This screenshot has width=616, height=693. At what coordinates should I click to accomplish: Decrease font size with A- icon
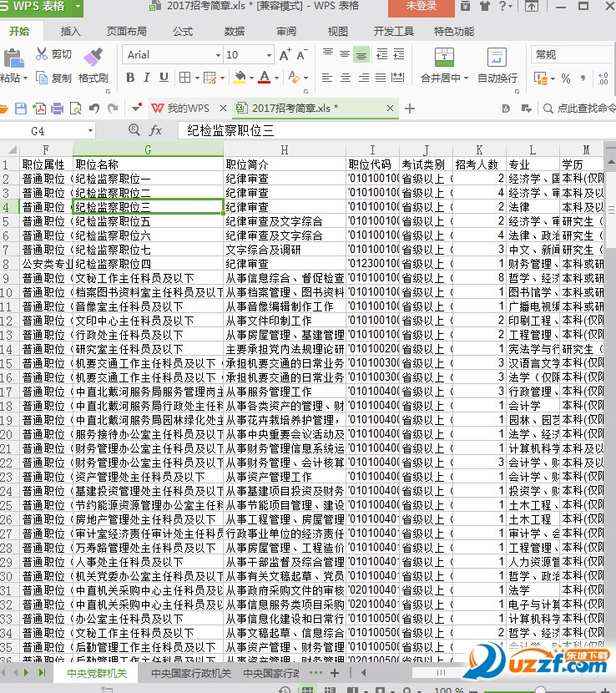(x=302, y=55)
